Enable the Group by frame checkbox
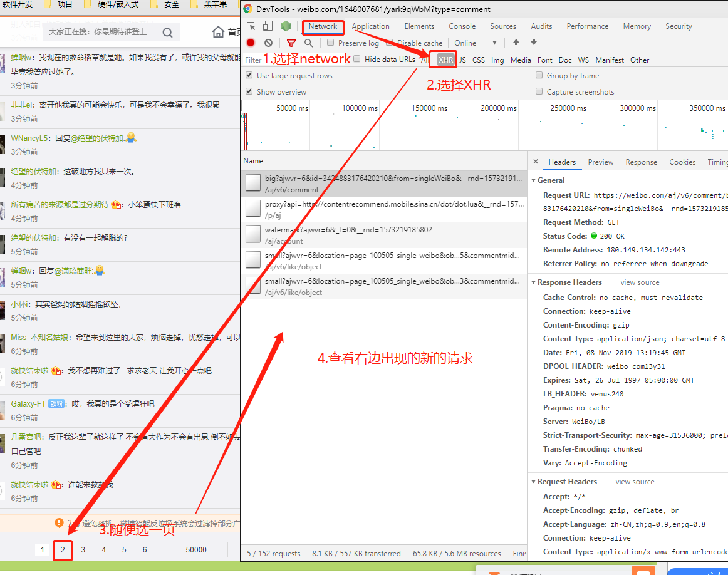This screenshot has width=728, height=575. 539,75
